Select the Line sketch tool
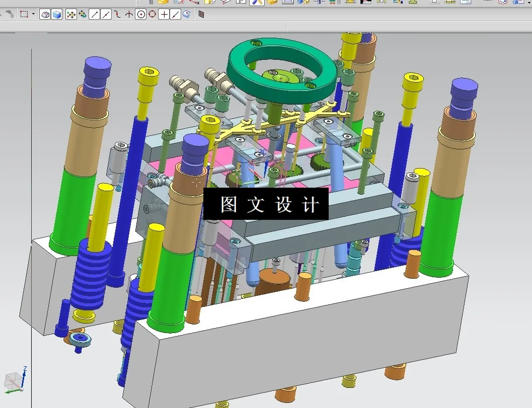The height and width of the screenshot is (408, 532). tap(94, 14)
